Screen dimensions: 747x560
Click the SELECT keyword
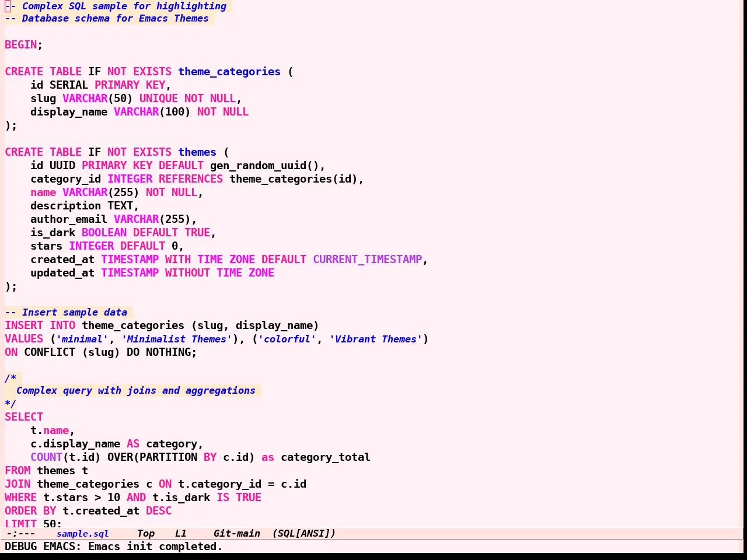24,417
